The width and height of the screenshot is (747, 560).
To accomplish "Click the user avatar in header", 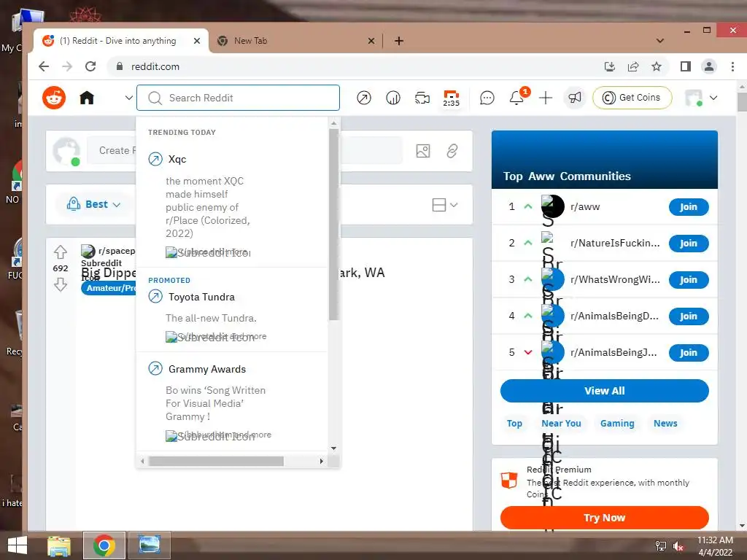I will coord(694,98).
